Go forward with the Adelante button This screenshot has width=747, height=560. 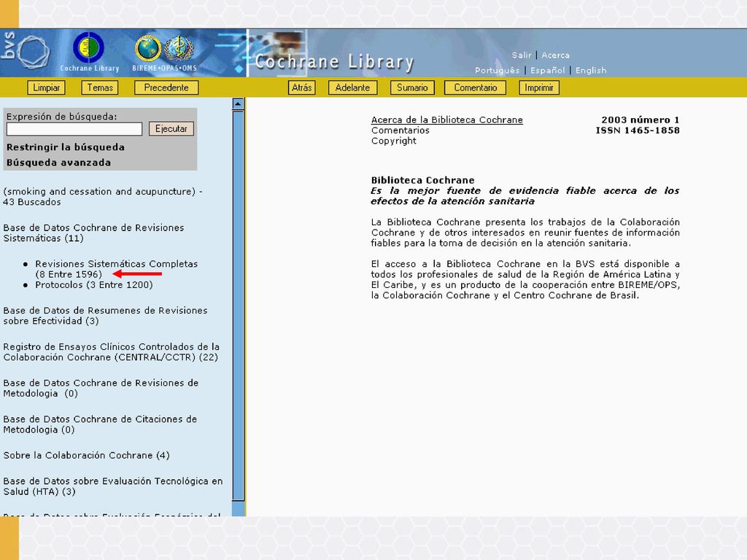tap(352, 87)
